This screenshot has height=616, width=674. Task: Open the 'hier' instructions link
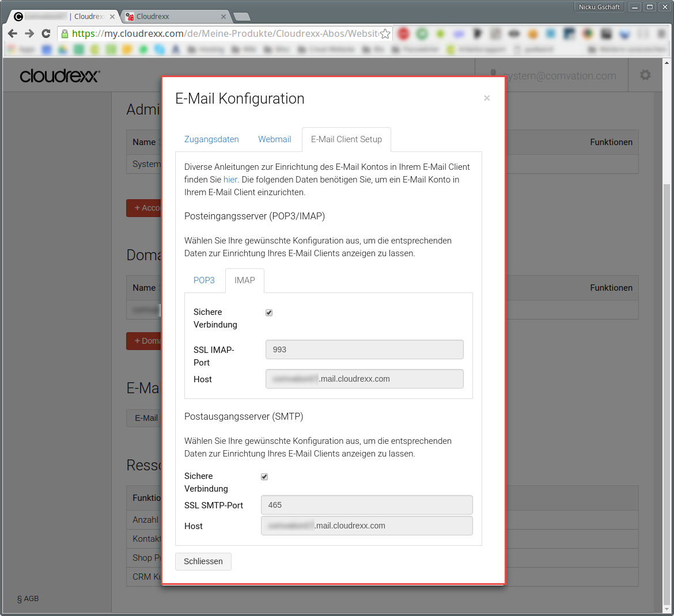click(230, 179)
